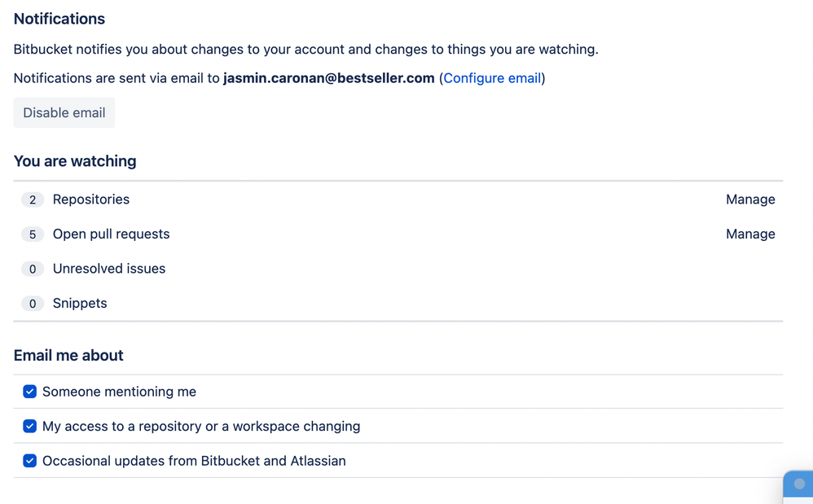Click the jasmin.caronan@bestseller.com email address
This screenshot has height=504, width=813.
(329, 78)
